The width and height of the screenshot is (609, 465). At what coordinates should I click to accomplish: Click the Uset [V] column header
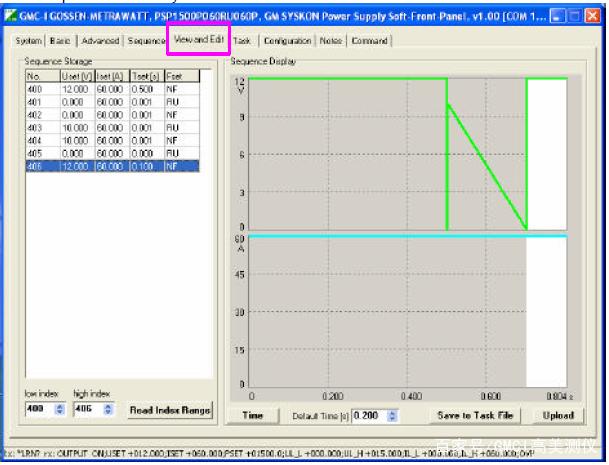click(x=78, y=76)
